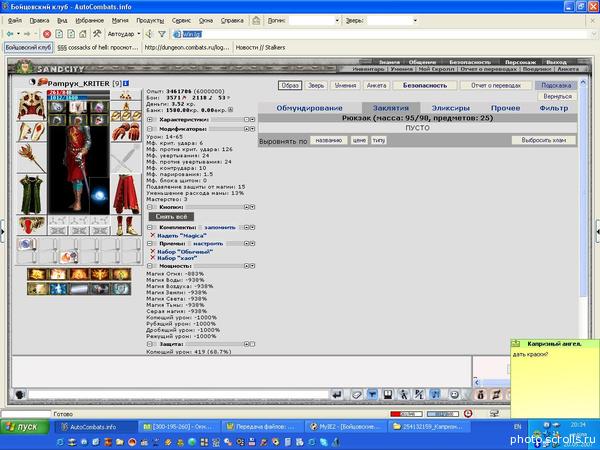The image size is (600, 450).
Task: Click the staff weapon slot
Action: click(x=31, y=158)
